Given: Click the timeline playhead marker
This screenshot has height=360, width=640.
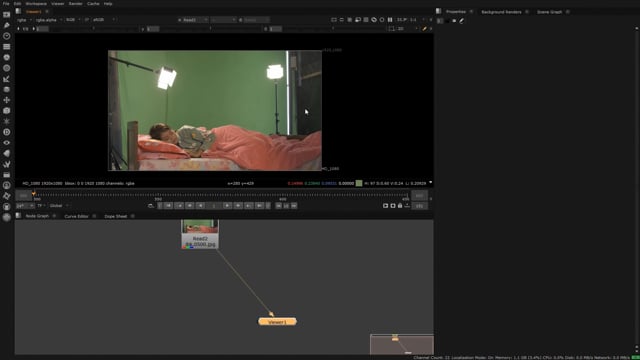Looking at the screenshot, I should (x=33, y=194).
